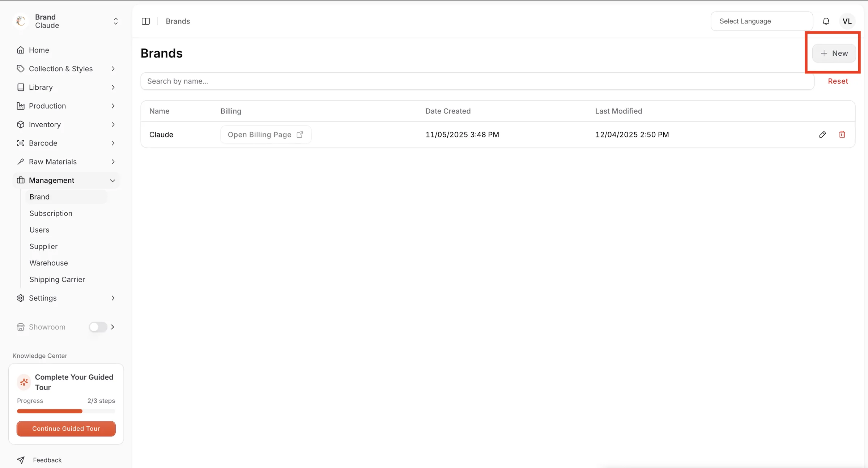Edit the Claude brand with pencil icon
The width and height of the screenshot is (868, 468).
tap(822, 135)
